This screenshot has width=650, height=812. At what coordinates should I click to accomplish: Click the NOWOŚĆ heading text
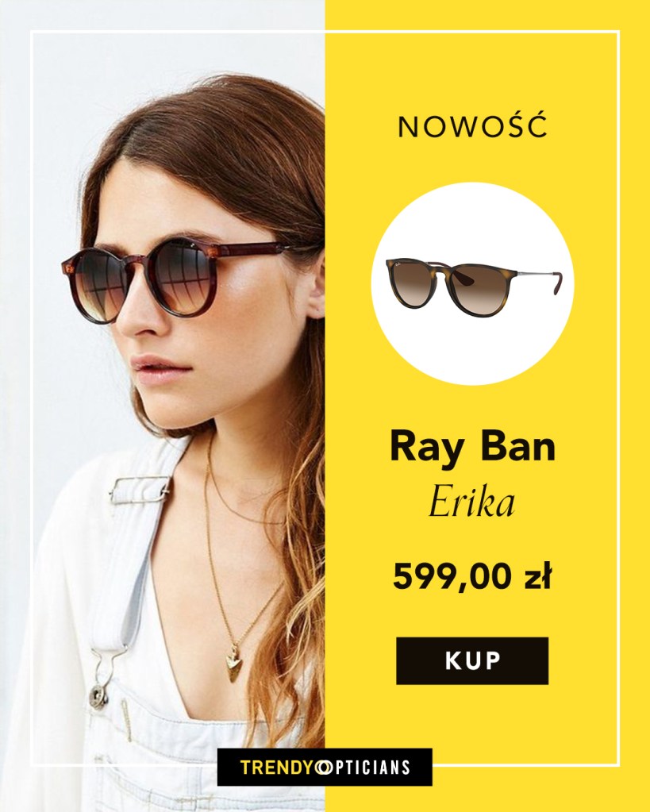472,126
